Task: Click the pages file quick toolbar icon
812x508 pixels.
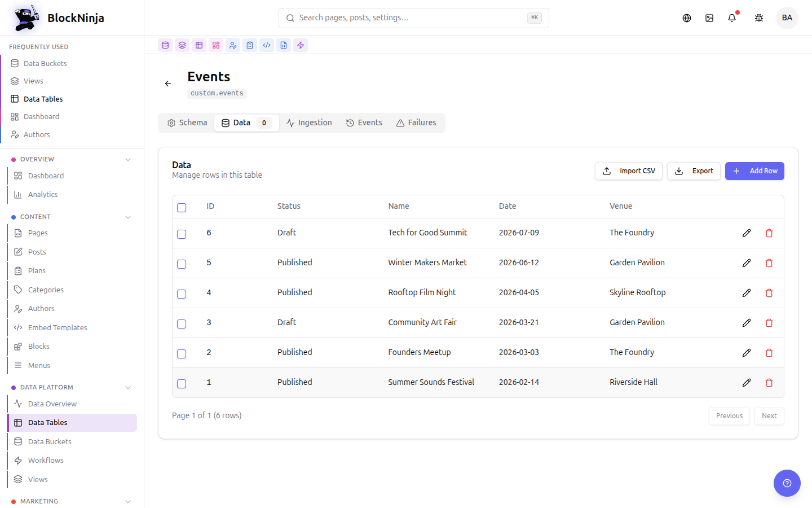Action: (x=284, y=45)
